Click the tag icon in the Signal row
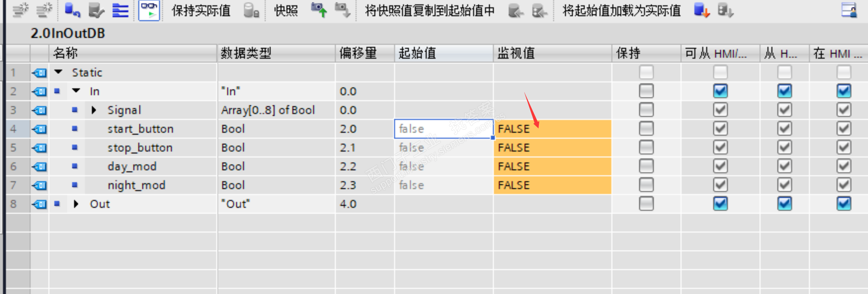868x294 pixels. click(x=40, y=110)
